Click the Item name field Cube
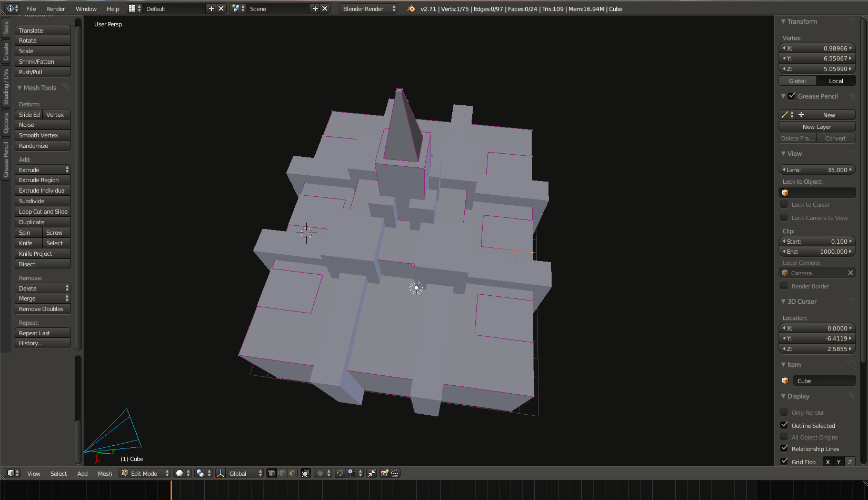The width and height of the screenshot is (868, 500). pyautogui.click(x=824, y=381)
